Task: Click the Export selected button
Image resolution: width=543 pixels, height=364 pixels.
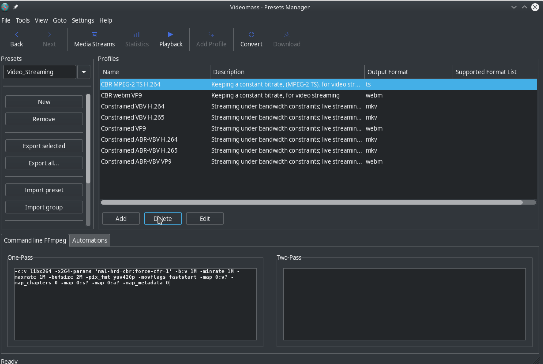Action: pyautogui.click(x=44, y=146)
